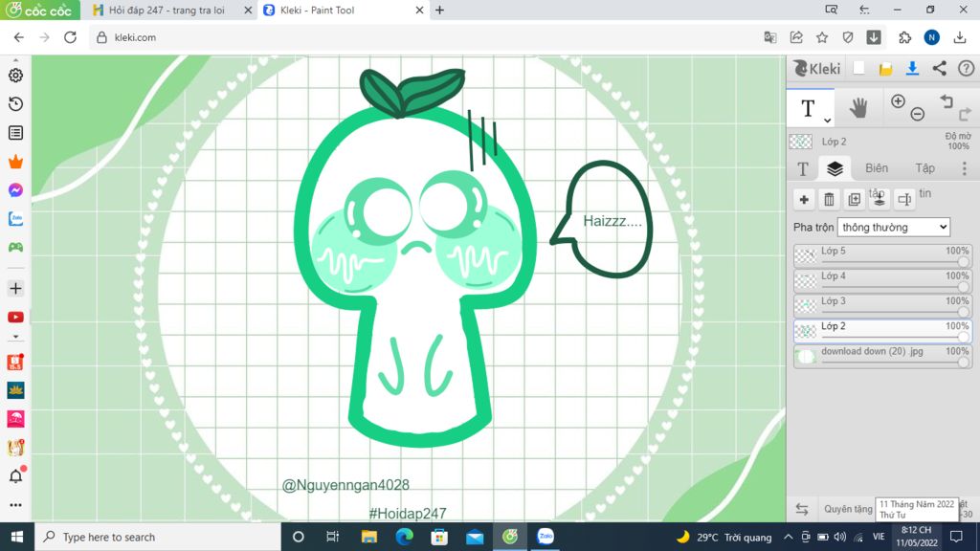Screen dimensions: 980x551
Task: Open File Explorer from the taskbar
Action: (368, 538)
